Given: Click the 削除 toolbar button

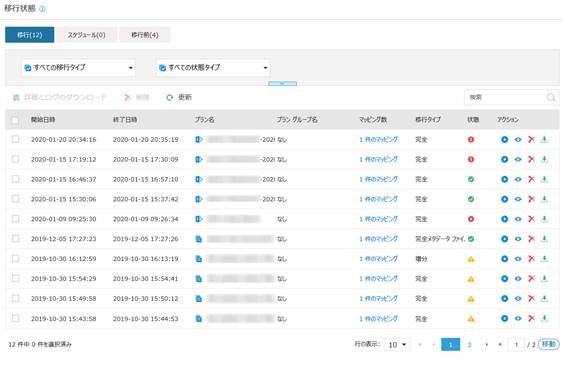Looking at the screenshot, I should [137, 97].
